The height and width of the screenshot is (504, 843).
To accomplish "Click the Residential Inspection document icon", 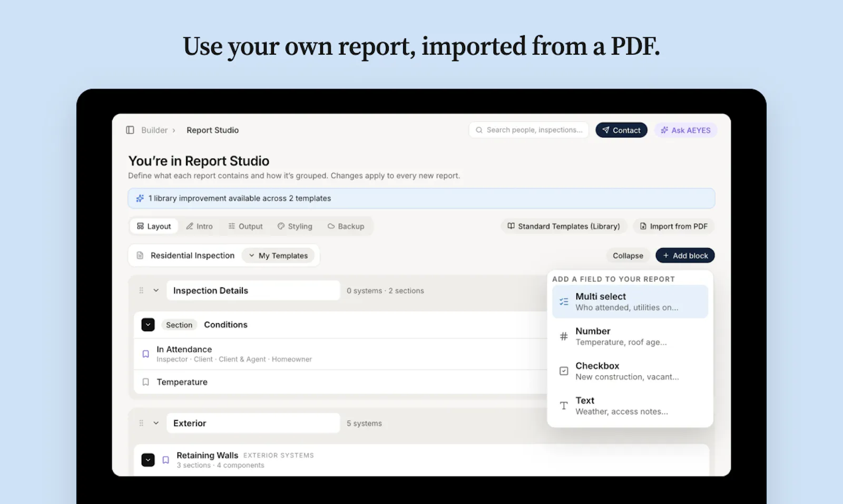I will click(x=140, y=255).
